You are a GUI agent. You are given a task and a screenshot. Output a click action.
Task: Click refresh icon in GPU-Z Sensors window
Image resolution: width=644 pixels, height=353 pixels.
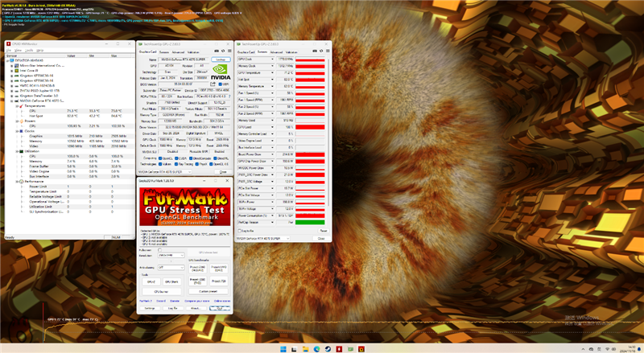tap(321, 51)
